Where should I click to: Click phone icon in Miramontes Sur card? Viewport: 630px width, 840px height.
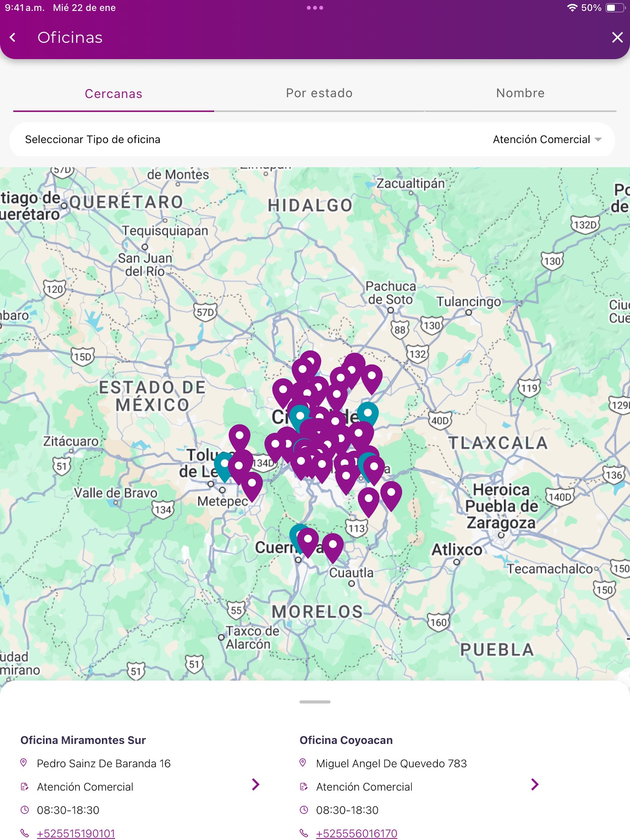(x=25, y=833)
